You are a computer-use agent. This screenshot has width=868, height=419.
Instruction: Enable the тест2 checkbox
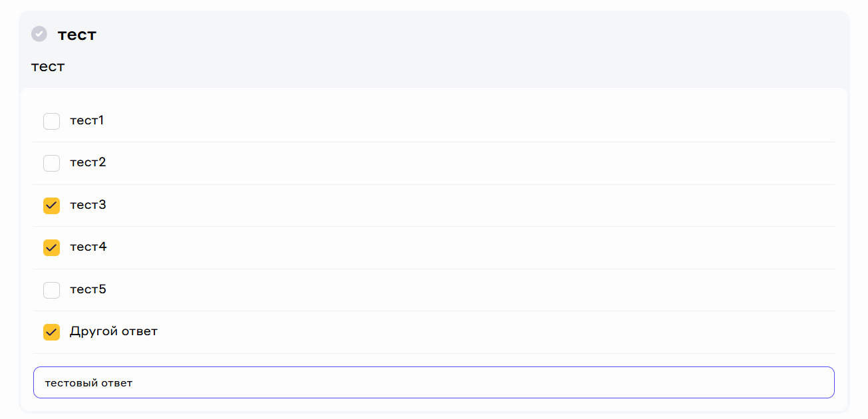click(52, 163)
